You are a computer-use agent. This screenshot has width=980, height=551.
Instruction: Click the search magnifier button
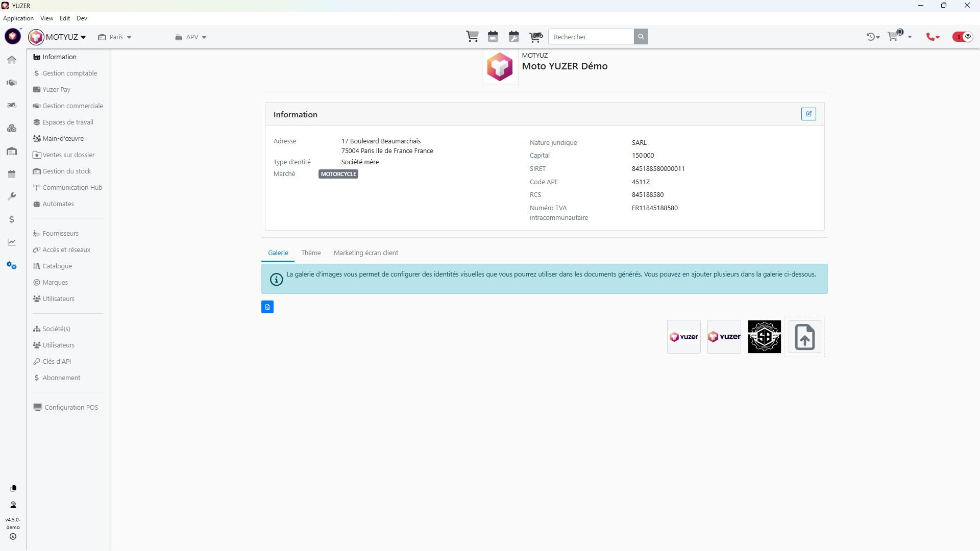[x=641, y=37]
